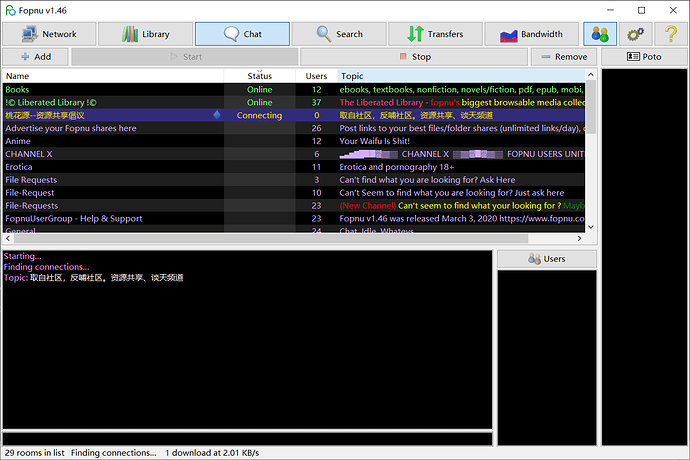Minimize the Fopnu window
Viewport: 690px width, 460px height.
click(610, 10)
